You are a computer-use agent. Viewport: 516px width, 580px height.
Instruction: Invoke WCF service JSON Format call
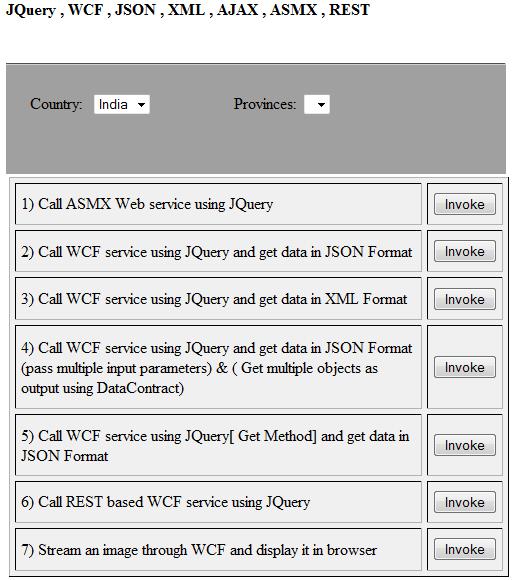tap(465, 251)
